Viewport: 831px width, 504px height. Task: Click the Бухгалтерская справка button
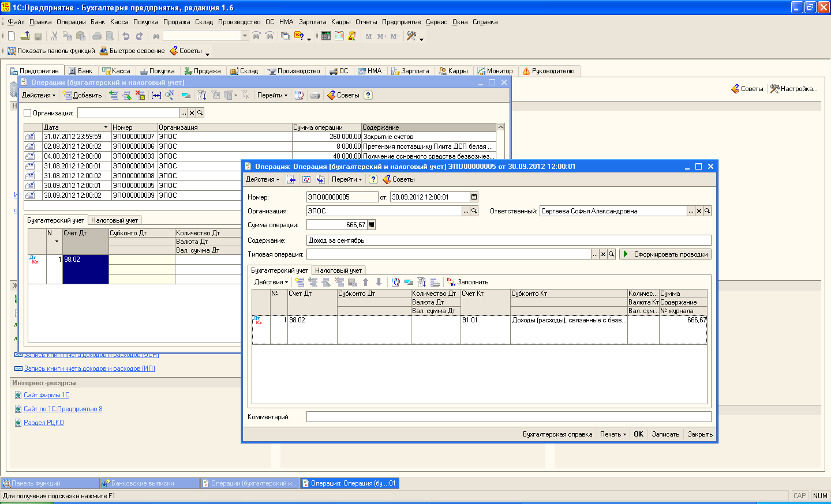557,434
